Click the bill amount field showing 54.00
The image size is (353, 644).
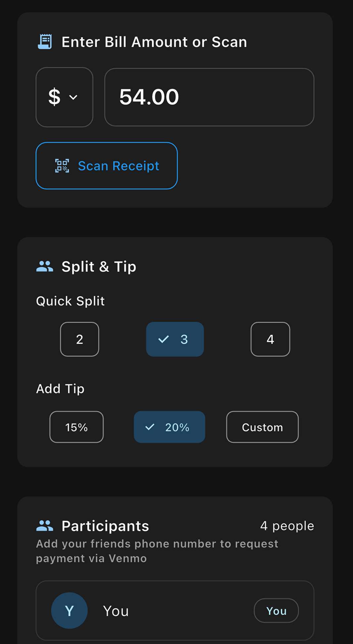pyautogui.click(x=209, y=97)
